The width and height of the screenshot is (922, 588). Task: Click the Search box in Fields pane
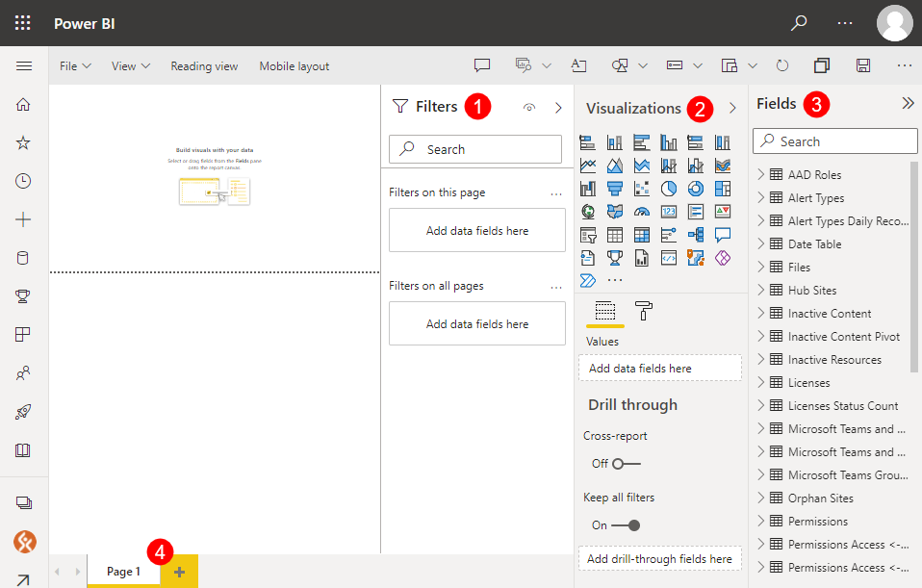tap(835, 141)
